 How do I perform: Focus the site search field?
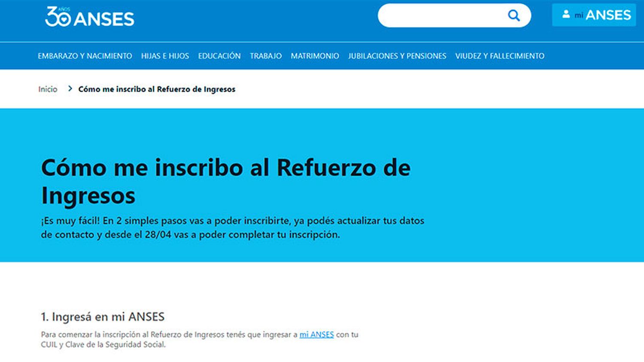454,15
